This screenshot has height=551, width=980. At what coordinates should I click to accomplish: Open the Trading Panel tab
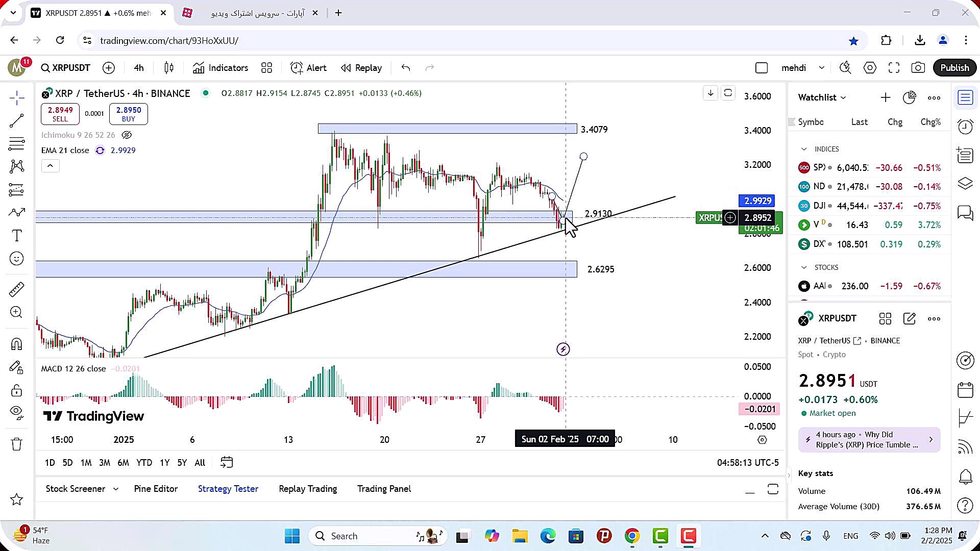click(384, 489)
